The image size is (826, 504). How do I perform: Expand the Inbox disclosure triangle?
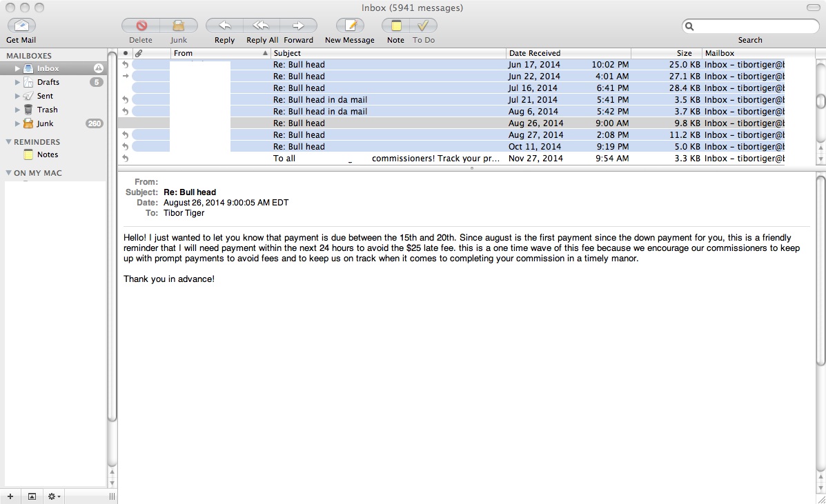click(18, 69)
